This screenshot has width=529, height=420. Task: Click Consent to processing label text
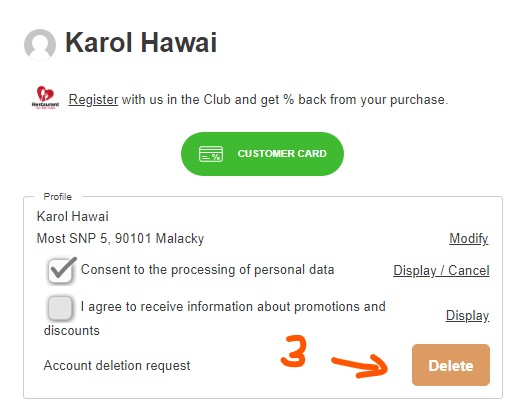207,270
